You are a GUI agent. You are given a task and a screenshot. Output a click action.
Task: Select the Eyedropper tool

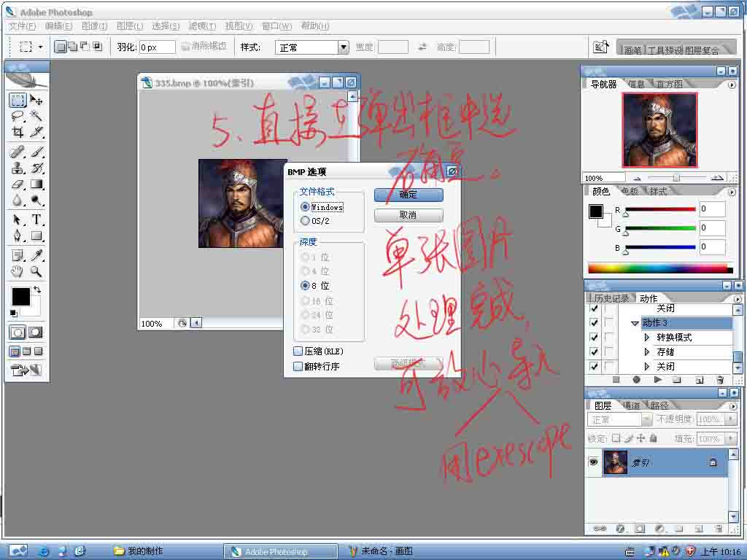pos(36,255)
